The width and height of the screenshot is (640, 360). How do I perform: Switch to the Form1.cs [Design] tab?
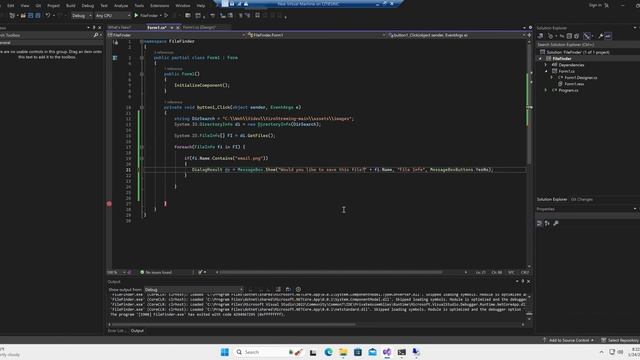pos(199,27)
